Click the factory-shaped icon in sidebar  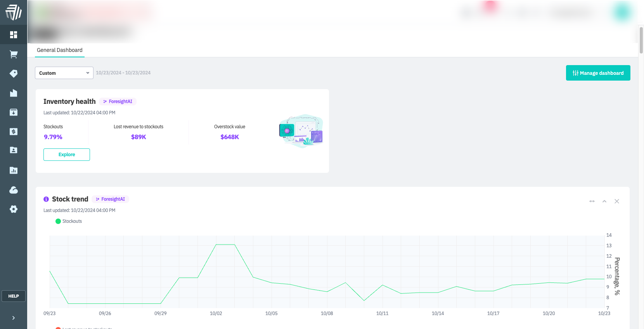(x=14, y=93)
